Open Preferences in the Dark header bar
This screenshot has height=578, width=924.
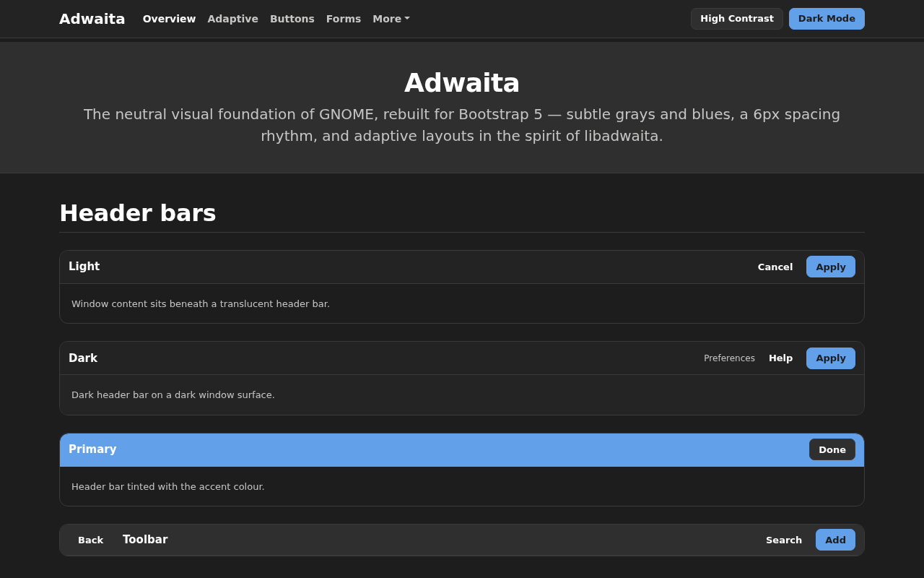coord(729,358)
